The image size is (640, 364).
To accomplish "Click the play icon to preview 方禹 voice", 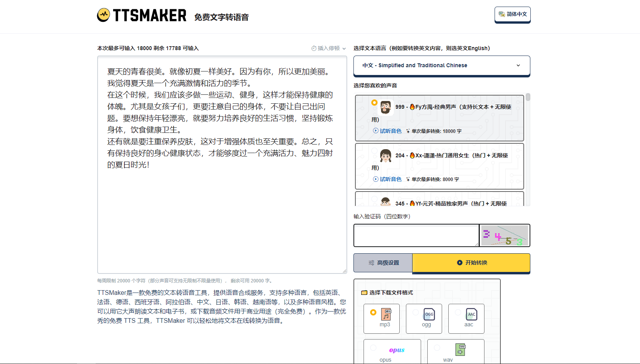I will pyautogui.click(x=375, y=131).
